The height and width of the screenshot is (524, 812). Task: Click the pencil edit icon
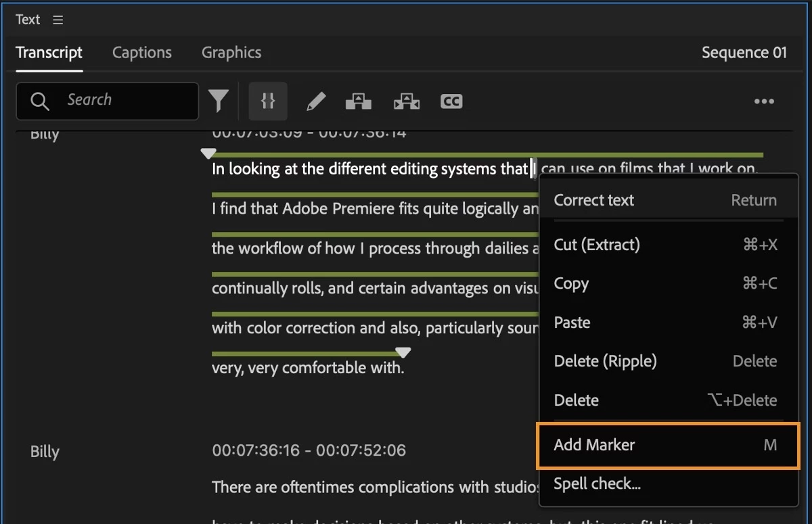[x=315, y=102]
